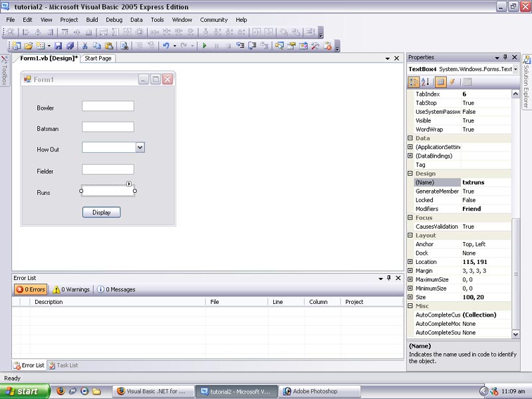The width and height of the screenshot is (532, 399).
Task: Click the Make Same Width layout icon
Action: point(104,32)
